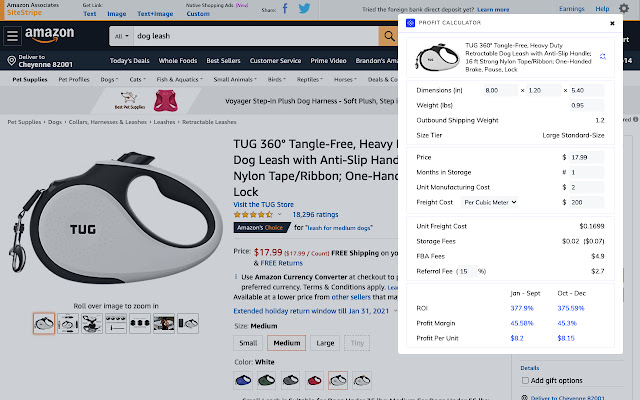Open Today's Deals in navigation bar

[131, 61]
